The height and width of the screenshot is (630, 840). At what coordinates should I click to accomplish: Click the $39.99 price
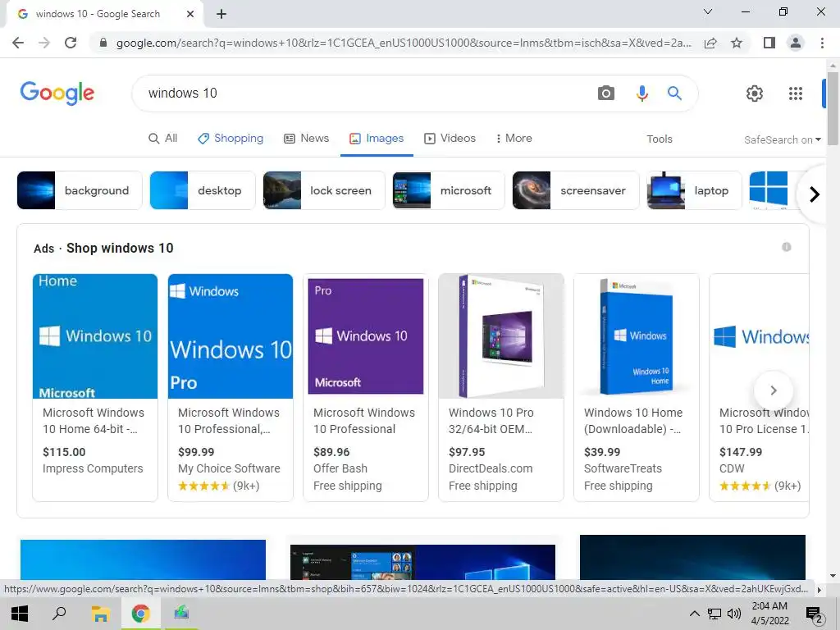pos(601,452)
